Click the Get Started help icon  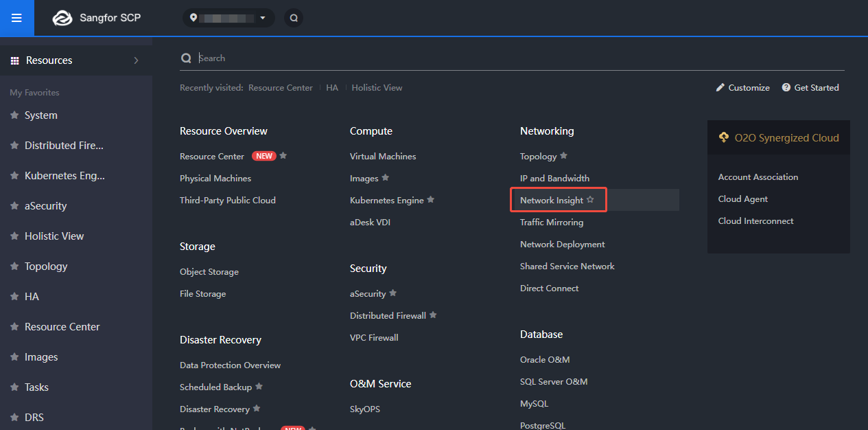click(x=786, y=87)
